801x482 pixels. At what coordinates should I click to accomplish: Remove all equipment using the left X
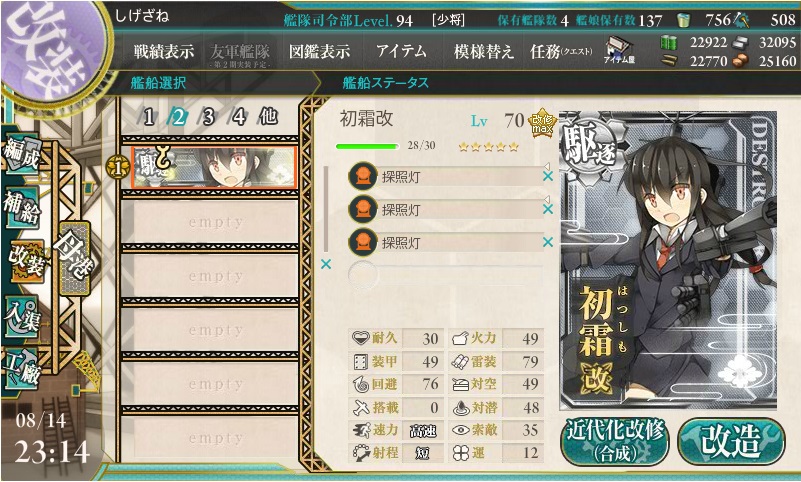coord(326,264)
